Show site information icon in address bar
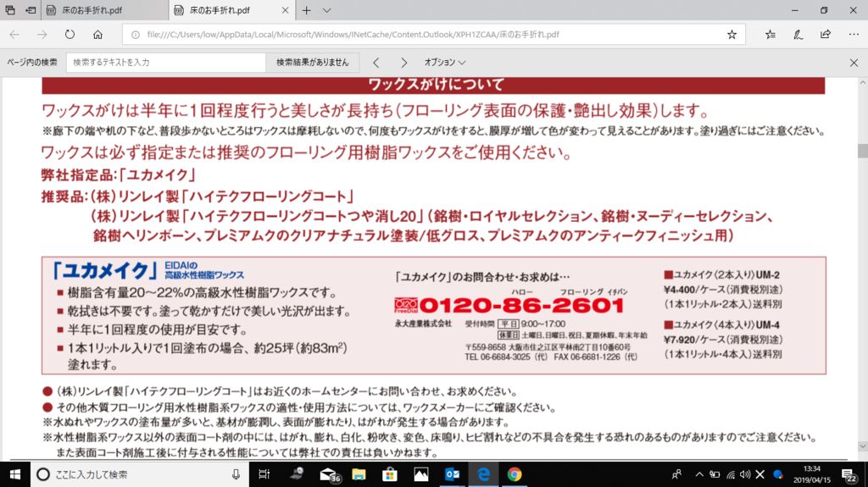868x487 pixels. pyautogui.click(x=135, y=35)
